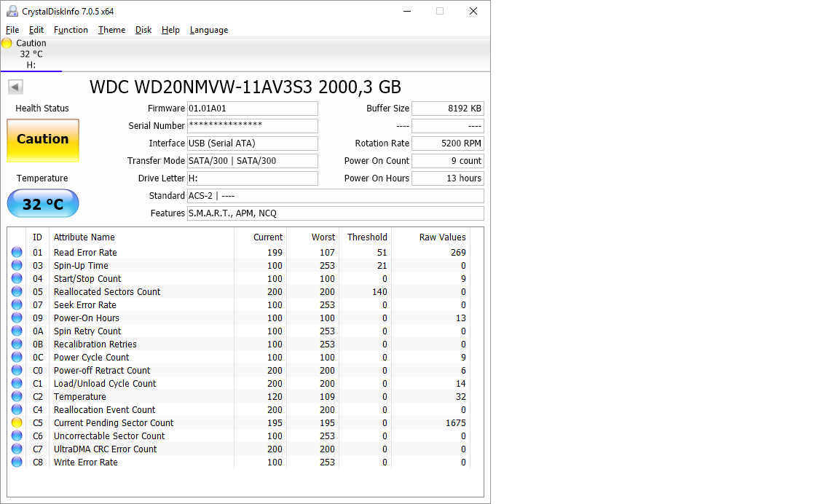Open the File menu
Image resolution: width=839 pixels, height=504 pixels.
(12, 30)
